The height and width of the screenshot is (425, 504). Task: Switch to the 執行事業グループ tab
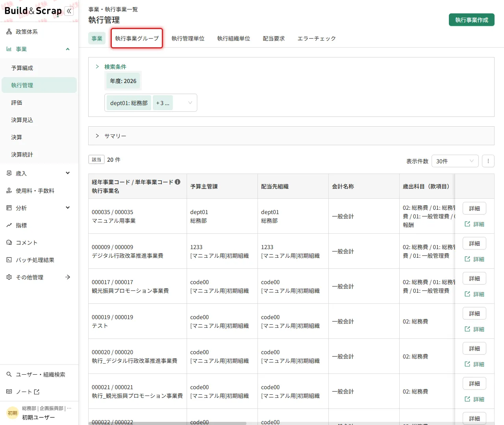[137, 38]
